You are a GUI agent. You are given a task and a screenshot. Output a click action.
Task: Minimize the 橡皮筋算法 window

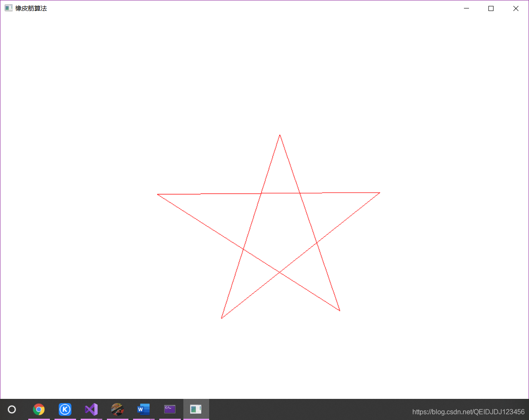click(x=466, y=8)
